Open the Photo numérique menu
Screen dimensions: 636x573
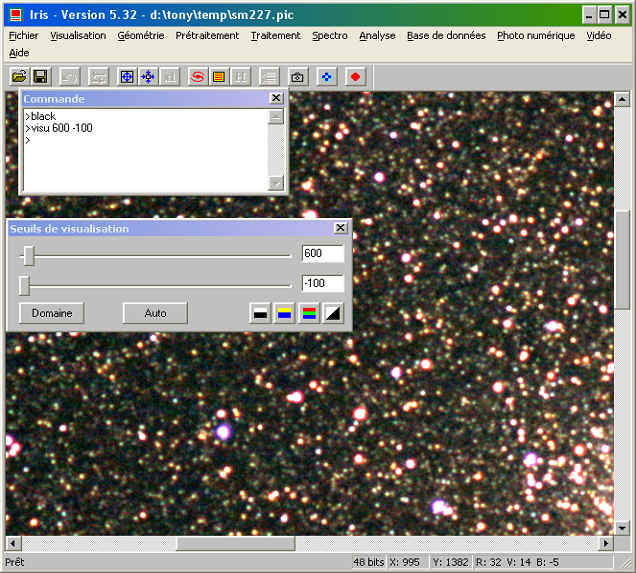[x=536, y=36]
